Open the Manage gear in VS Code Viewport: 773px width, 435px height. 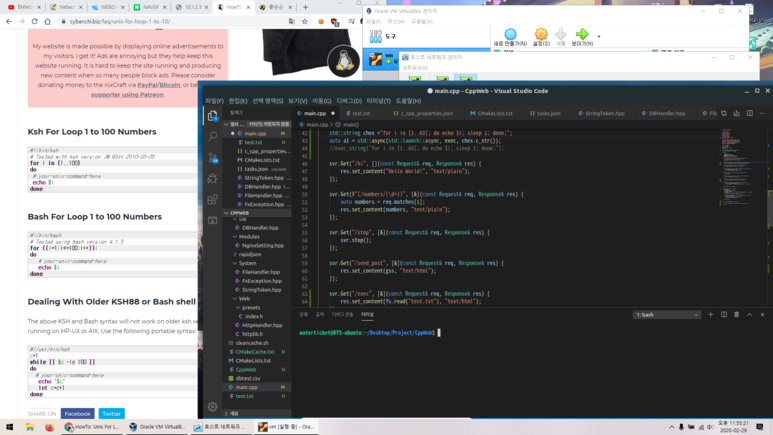(x=212, y=406)
